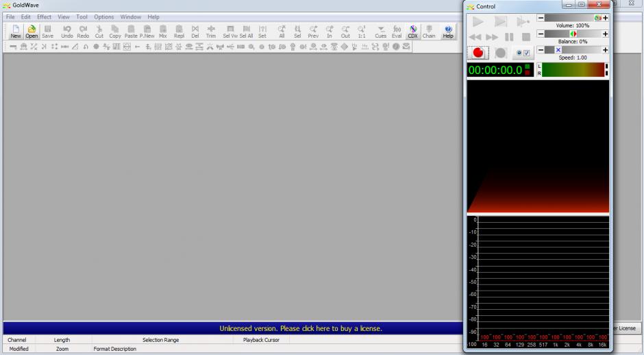
Task: Click the Balance slider handle
Action: tap(573, 34)
